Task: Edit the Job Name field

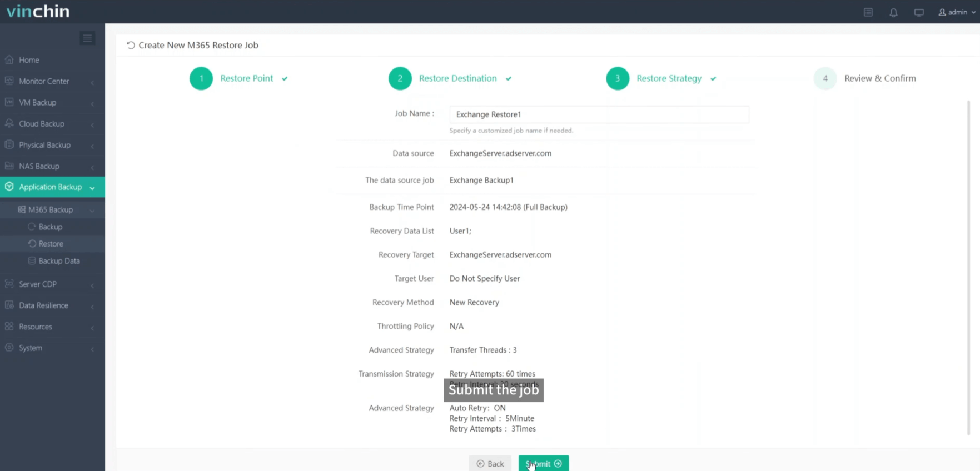Action: click(x=599, y=114)
